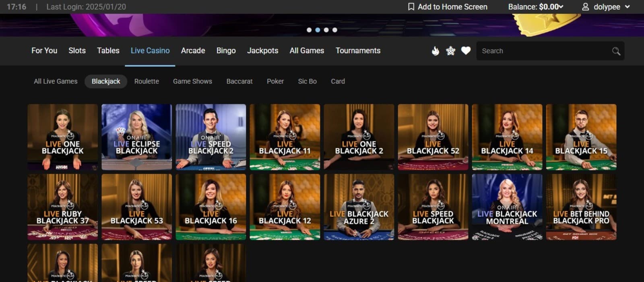Select the third carousel dot
Viewport: 644px width, 282px height.
pos(326,30)
